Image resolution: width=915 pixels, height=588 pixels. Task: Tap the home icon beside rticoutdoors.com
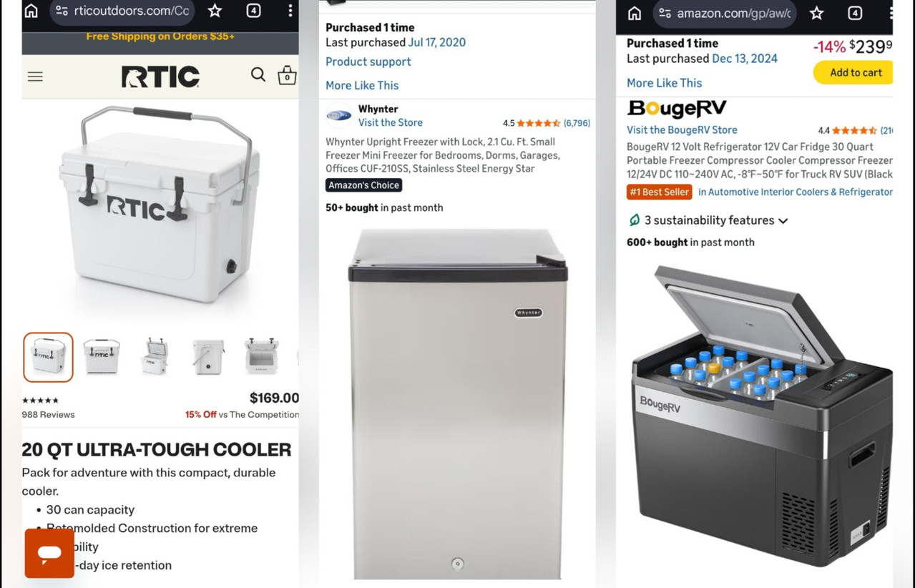(x=31, y=11)
